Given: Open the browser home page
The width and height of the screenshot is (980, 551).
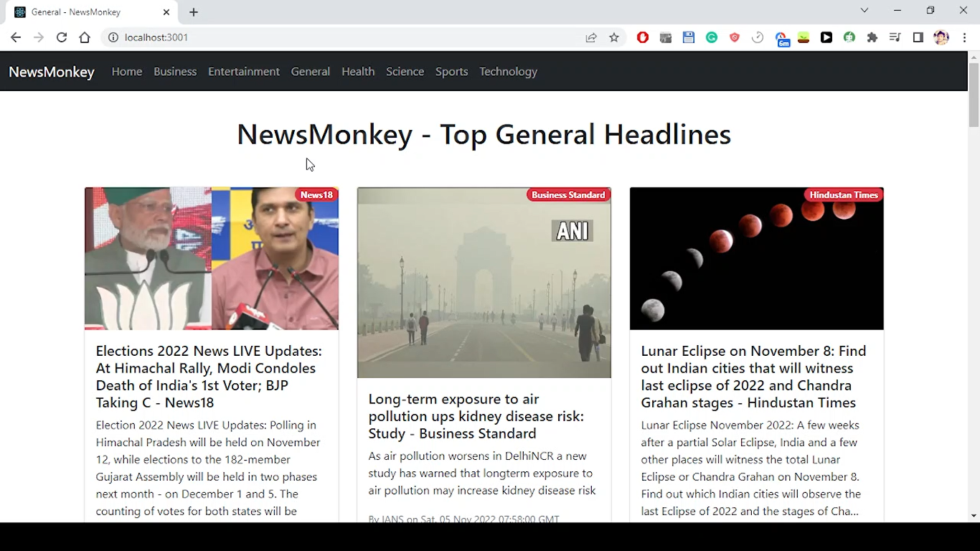Looking at the screenshot, I should 85,37.
